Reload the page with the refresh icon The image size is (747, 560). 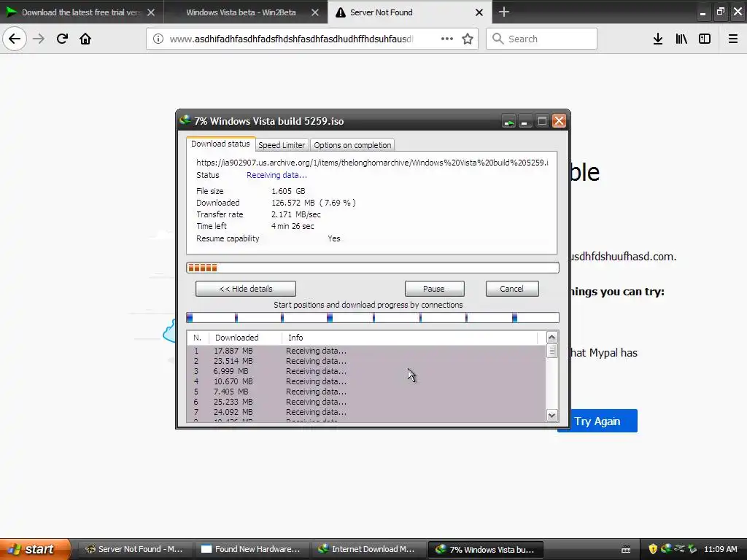62,39
